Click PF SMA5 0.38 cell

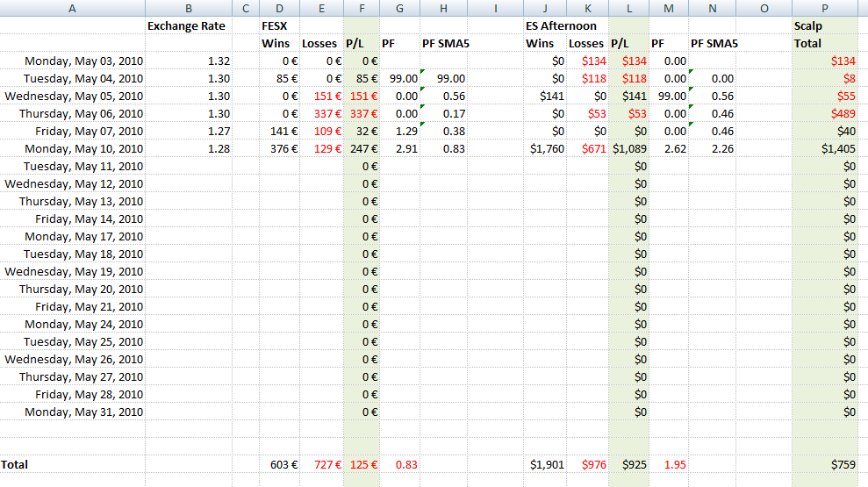tap(443, 131)
